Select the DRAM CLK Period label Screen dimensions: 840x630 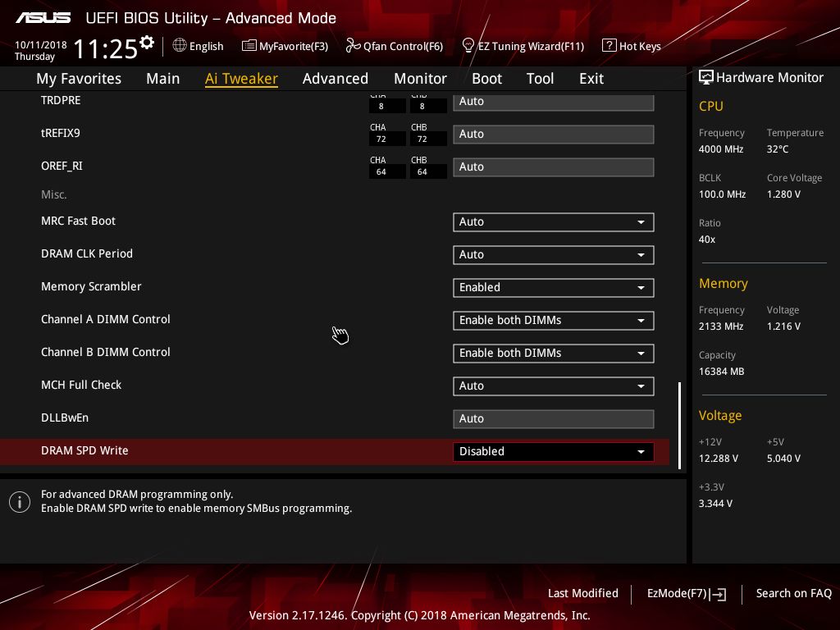[x=87, y=253]
